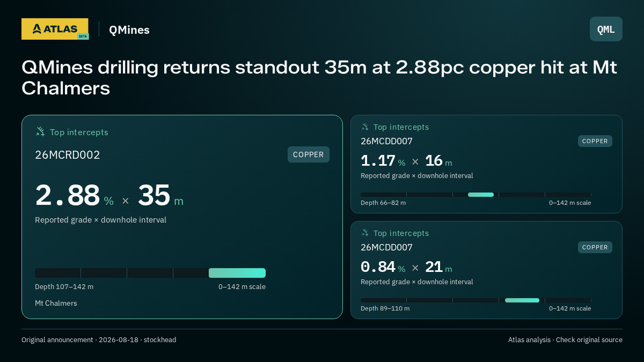Select the COPPER tag on 0.84% card
This screenshot has height=362, width=644.
595,247
